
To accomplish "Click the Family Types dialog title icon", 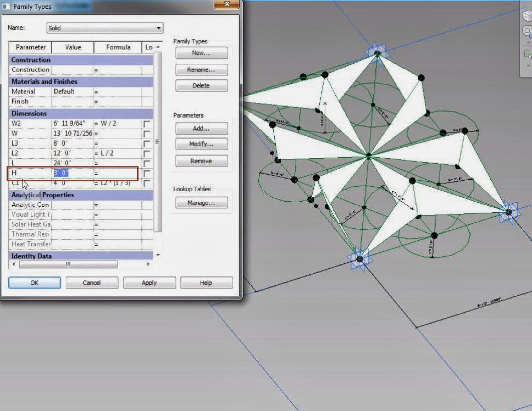I will 6,6.
